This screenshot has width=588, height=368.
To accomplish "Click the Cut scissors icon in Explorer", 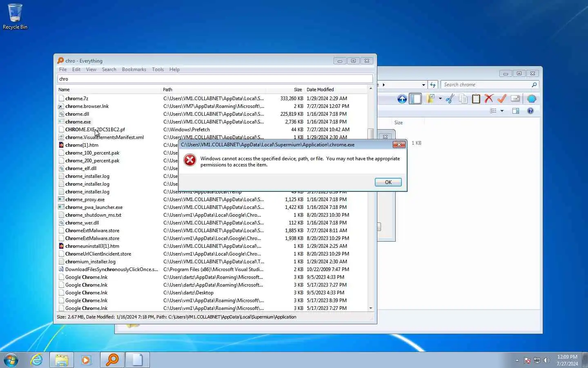I will [x=450, y=99].
